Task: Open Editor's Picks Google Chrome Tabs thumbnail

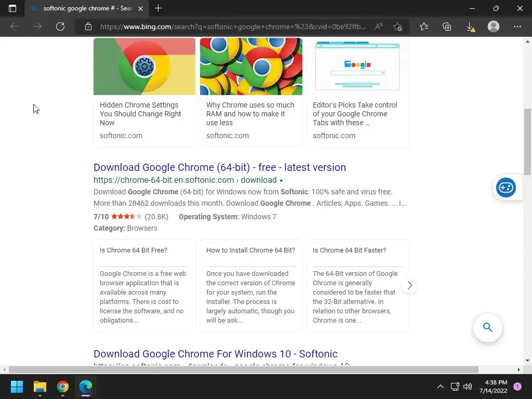Action: tap(357, 66)
